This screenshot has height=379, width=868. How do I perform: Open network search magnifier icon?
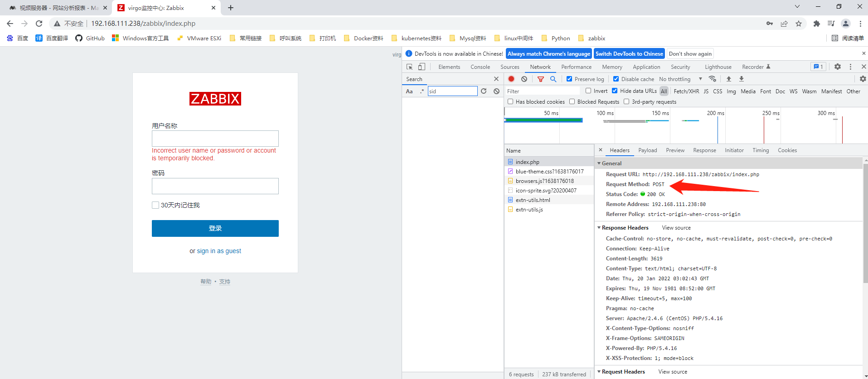click(553, 79)
